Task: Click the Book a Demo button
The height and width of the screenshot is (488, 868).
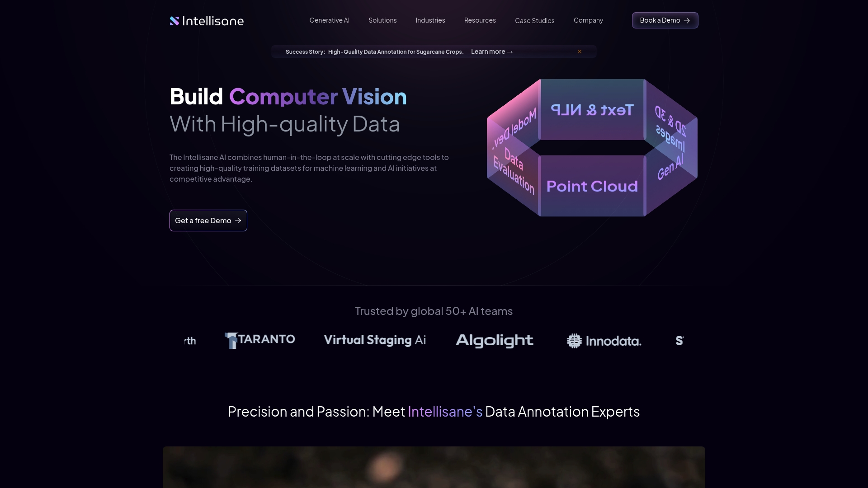Action: (x=665, y=20)
